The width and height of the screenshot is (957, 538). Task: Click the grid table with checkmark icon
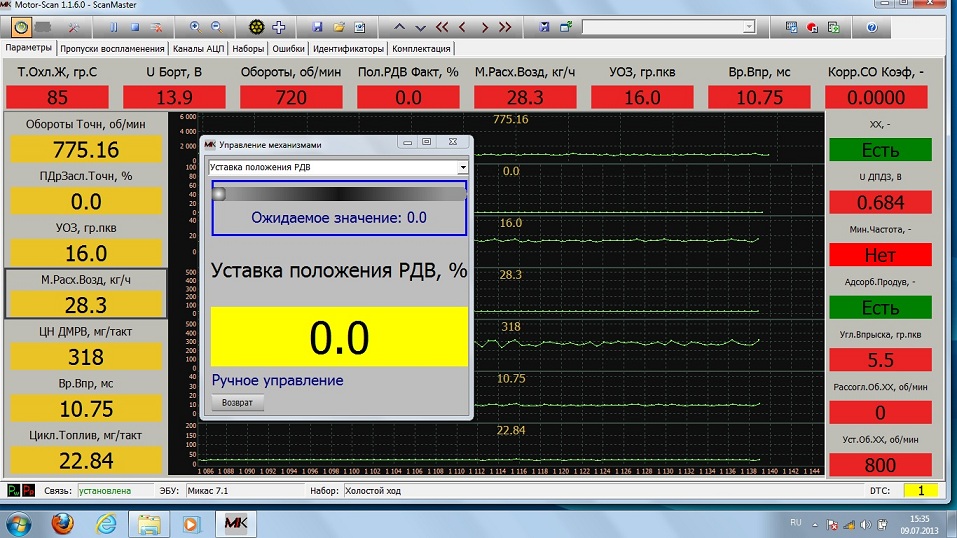click(791, 27)
